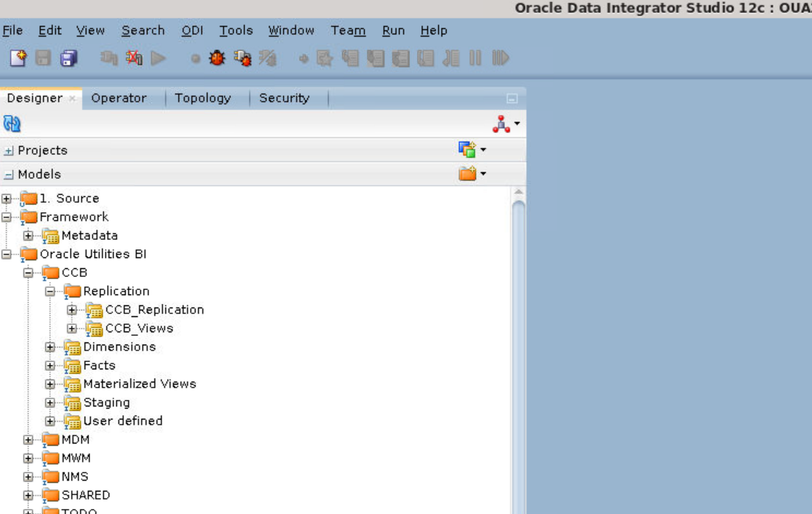
Task: Open the ODI menu
Action: (191, 31)
